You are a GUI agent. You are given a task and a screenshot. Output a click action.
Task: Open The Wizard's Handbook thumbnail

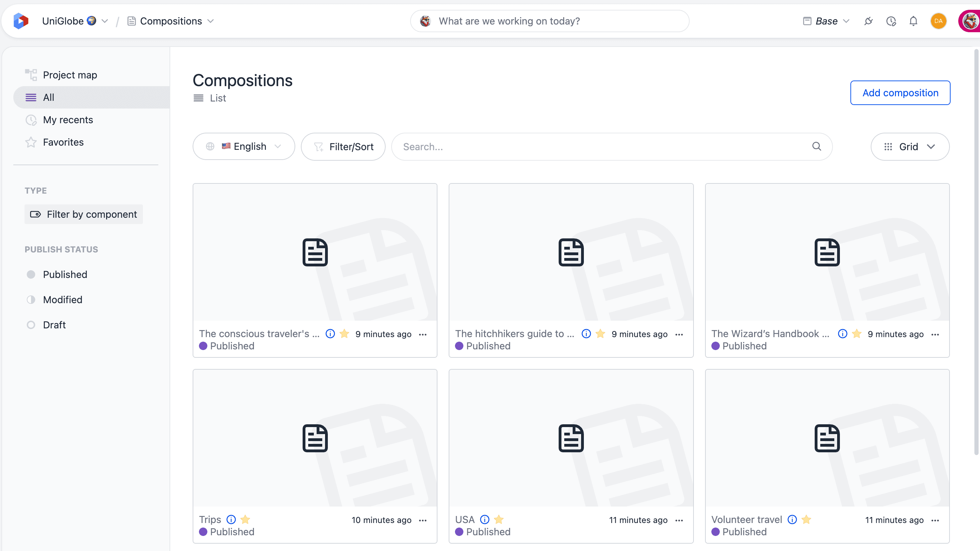pyautogui.click(x=827, y=252)
